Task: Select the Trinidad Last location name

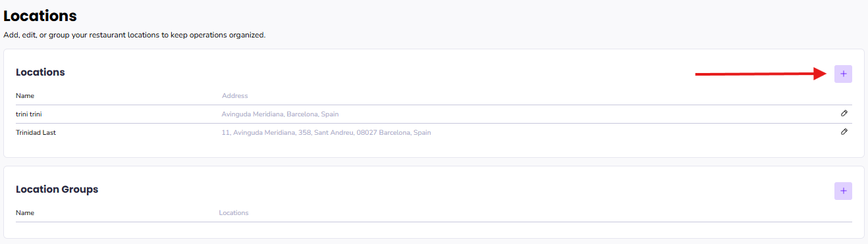Action: (x=36, y=132)
